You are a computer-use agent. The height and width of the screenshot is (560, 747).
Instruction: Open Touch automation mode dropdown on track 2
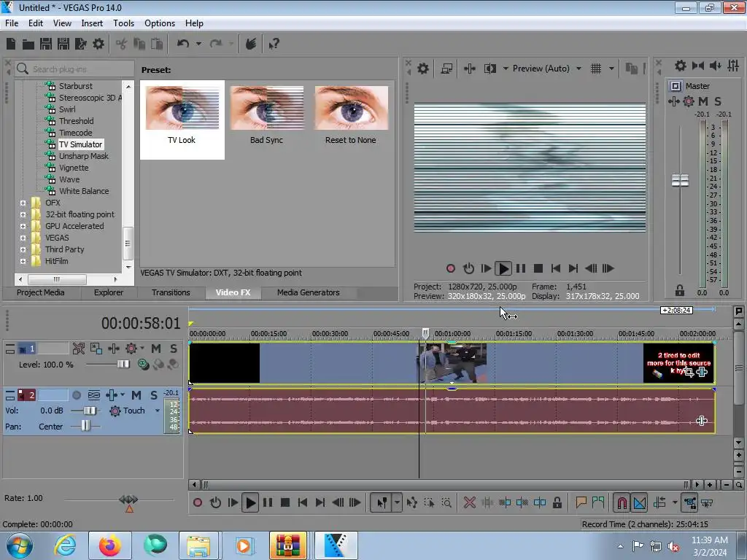click(x=158, y=411)
